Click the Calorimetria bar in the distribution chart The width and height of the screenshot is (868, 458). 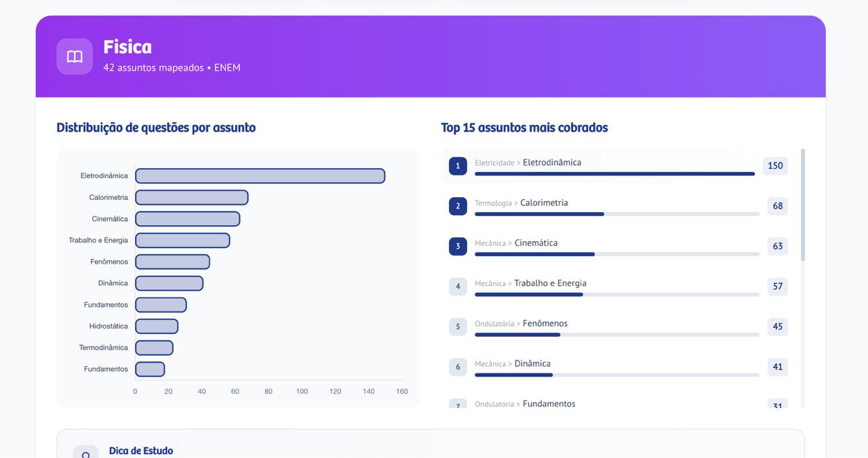pos(190,197)
